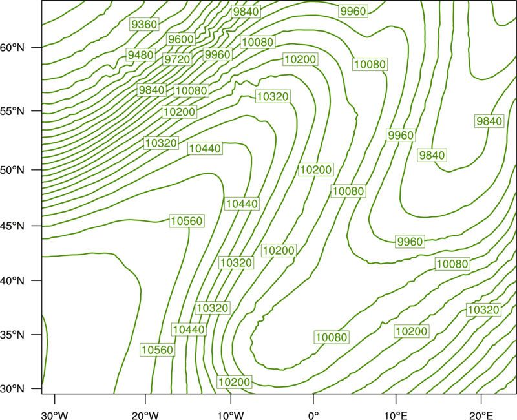Pick the 10°E longitude axis label

396,415
